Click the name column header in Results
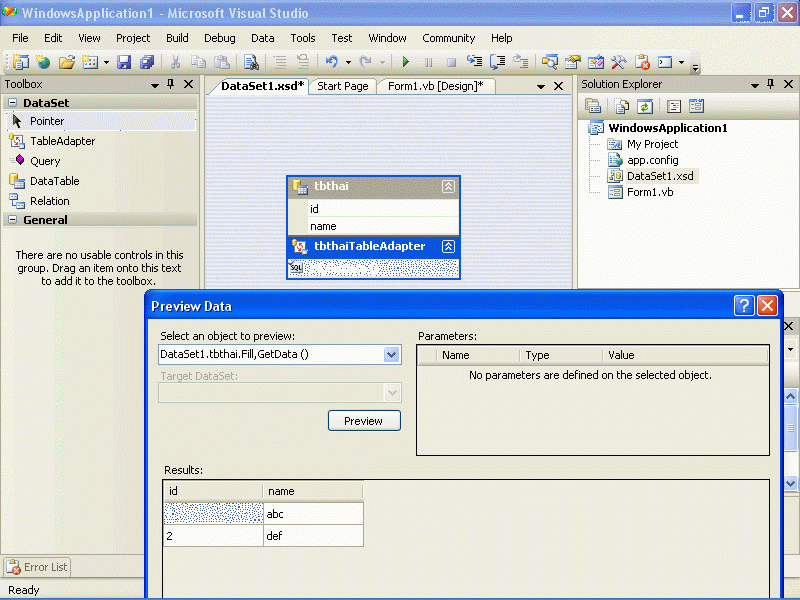This screenshot has width=800, height=600. coord(313,491)
